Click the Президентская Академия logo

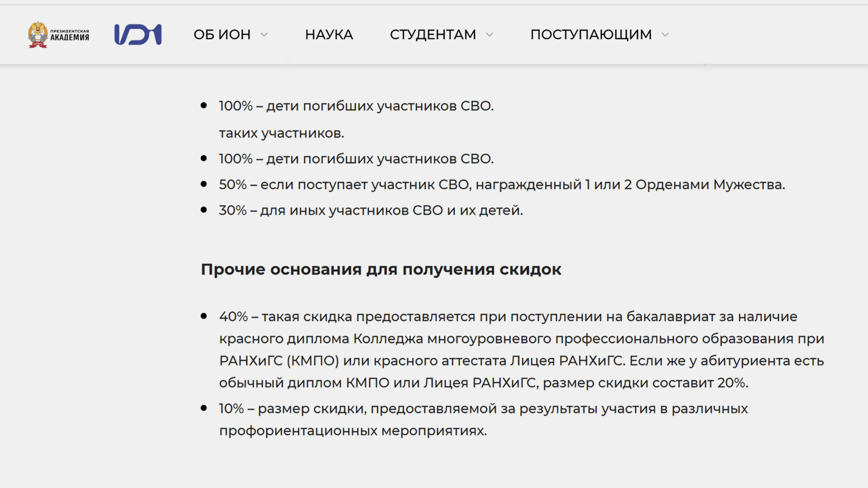59,34
